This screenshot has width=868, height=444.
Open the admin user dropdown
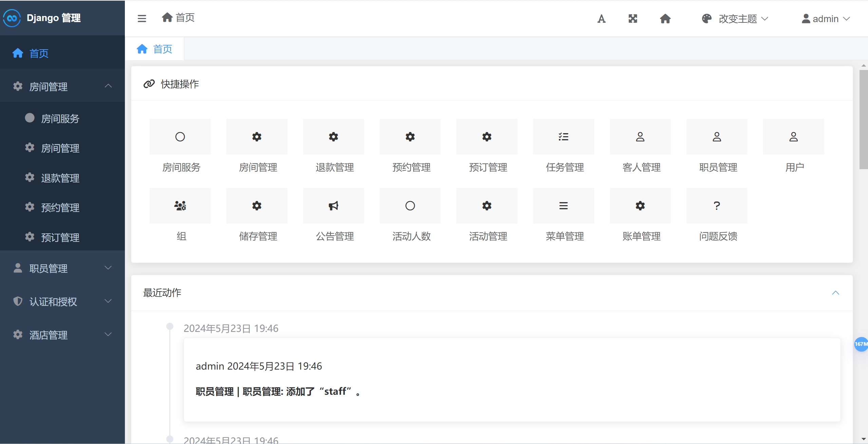(826, 19)
